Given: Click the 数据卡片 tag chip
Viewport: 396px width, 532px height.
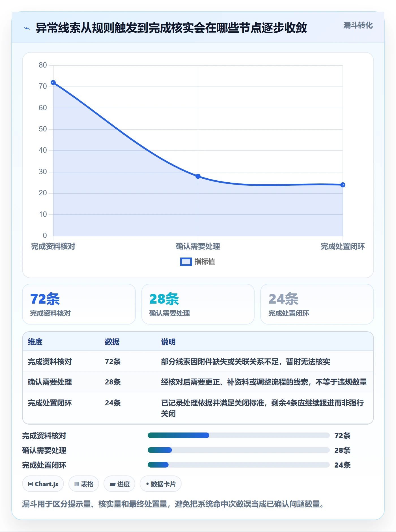Looking at the screenshot, I should pyautogui.click(x=161, y=484).
